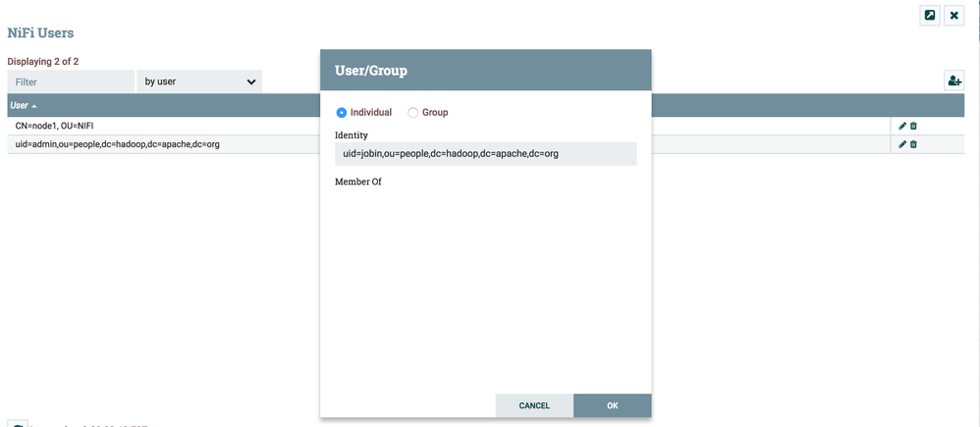Refresh the users list
Screen dimensions: 980x427
(18, 423)
